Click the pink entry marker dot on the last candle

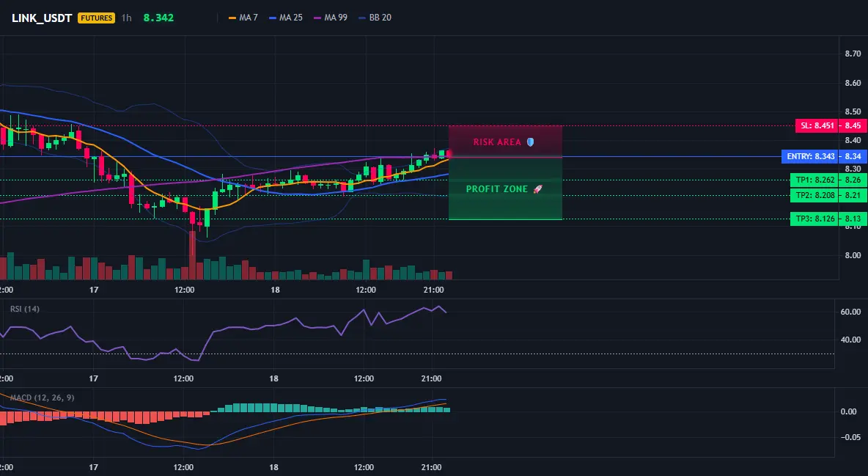coord(449,154)
